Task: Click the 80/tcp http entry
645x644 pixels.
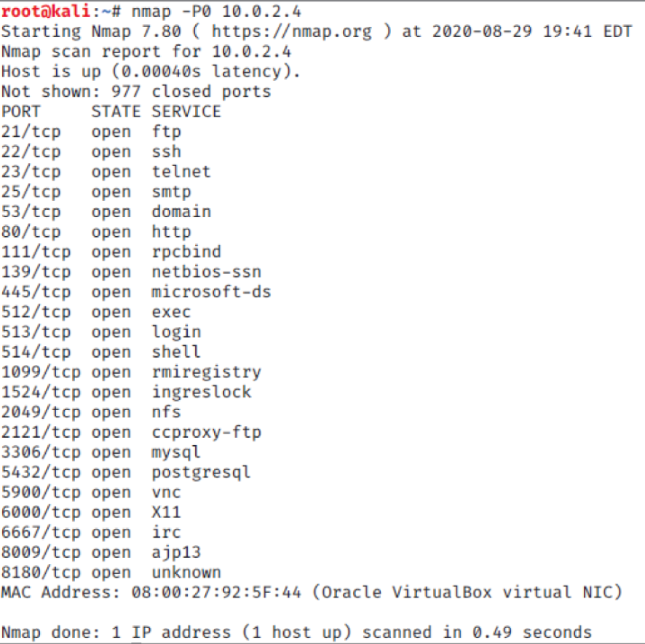Action: coord(96,232)
